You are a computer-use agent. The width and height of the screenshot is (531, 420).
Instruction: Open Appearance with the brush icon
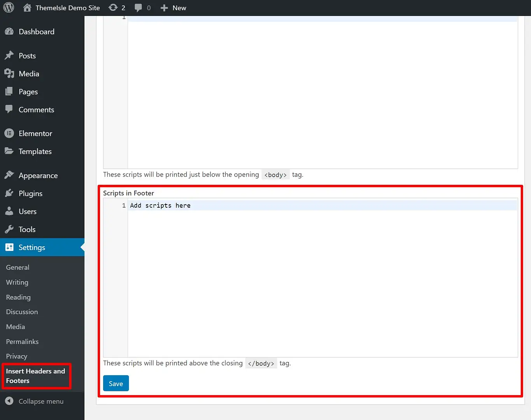point(9,175)
